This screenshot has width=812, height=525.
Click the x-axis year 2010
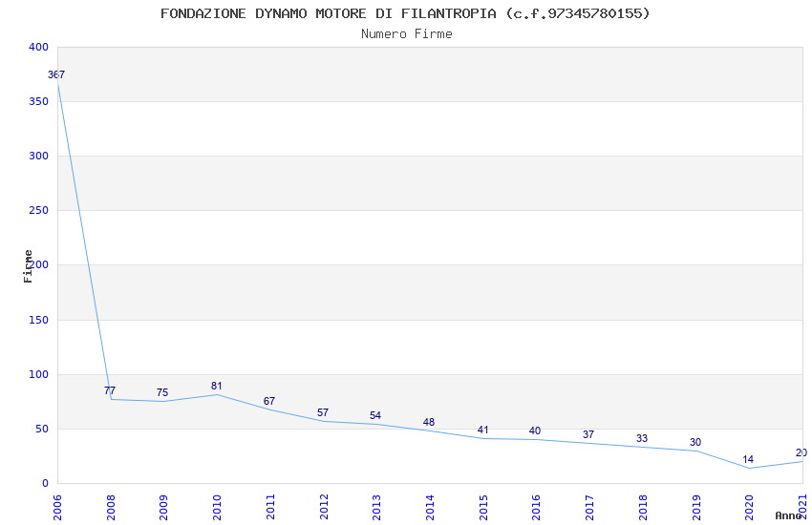pyautogui.click(x=217, y=508)
